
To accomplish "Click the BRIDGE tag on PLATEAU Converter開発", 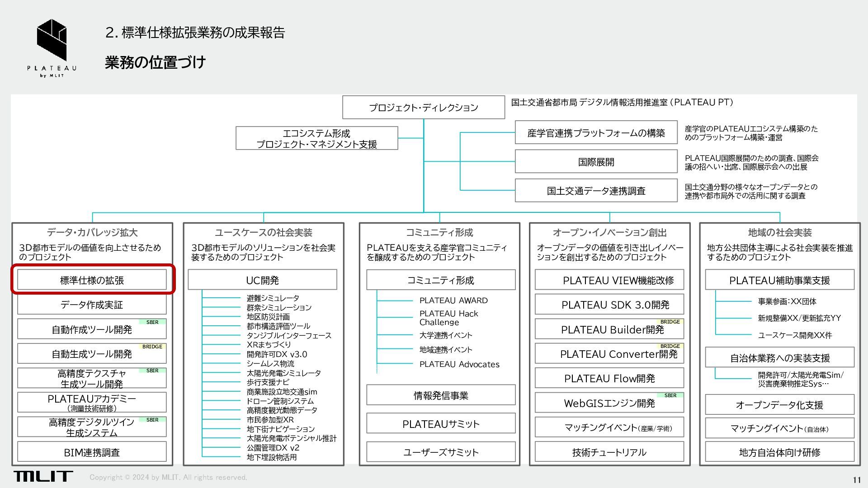I will [x=670, y=346].
